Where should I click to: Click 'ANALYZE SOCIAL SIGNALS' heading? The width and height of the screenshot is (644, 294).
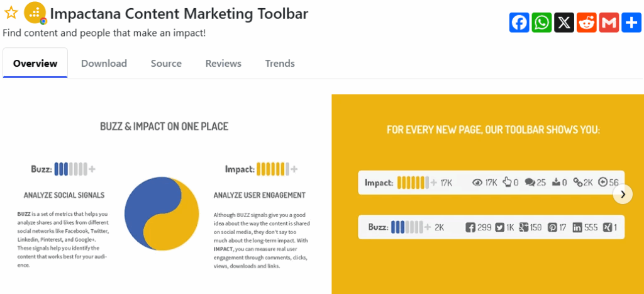click(64, 195)
